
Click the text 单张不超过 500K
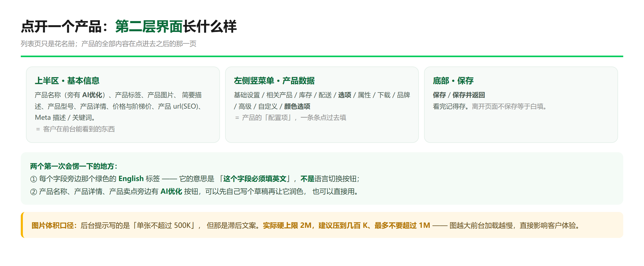(164, 225)
